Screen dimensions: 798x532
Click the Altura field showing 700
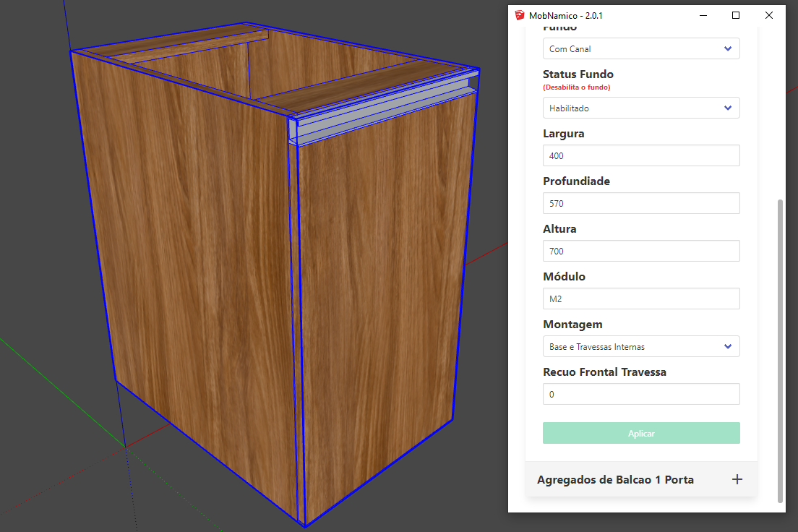[x=640, y=252]
